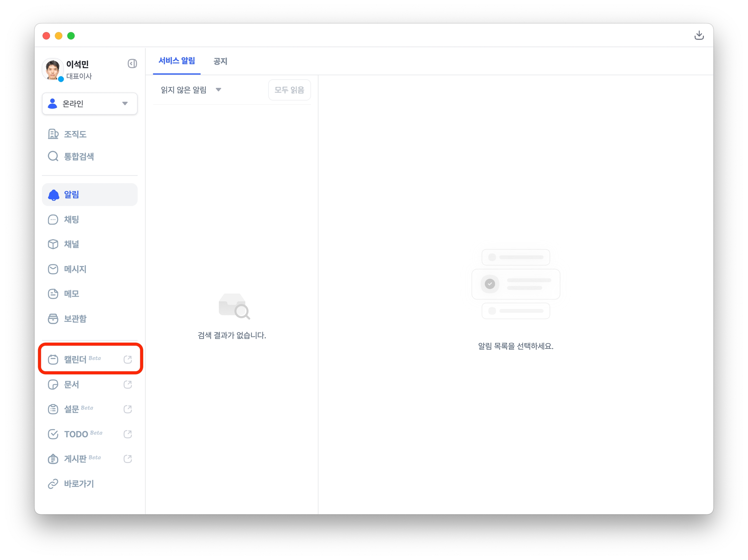Viewport: 748px width, 560px height.
Task: Click the 이석민 profile avatar
Action: [52, 69]
